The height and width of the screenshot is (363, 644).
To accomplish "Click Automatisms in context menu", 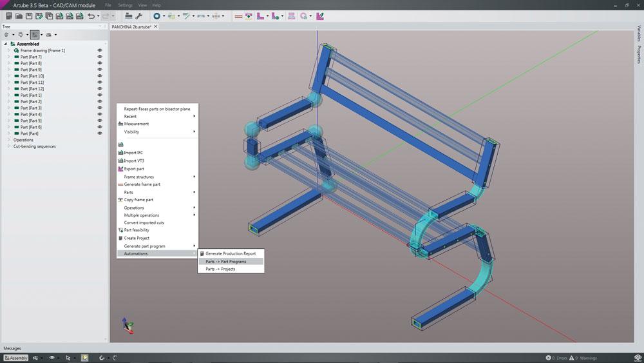I will 157,253.
